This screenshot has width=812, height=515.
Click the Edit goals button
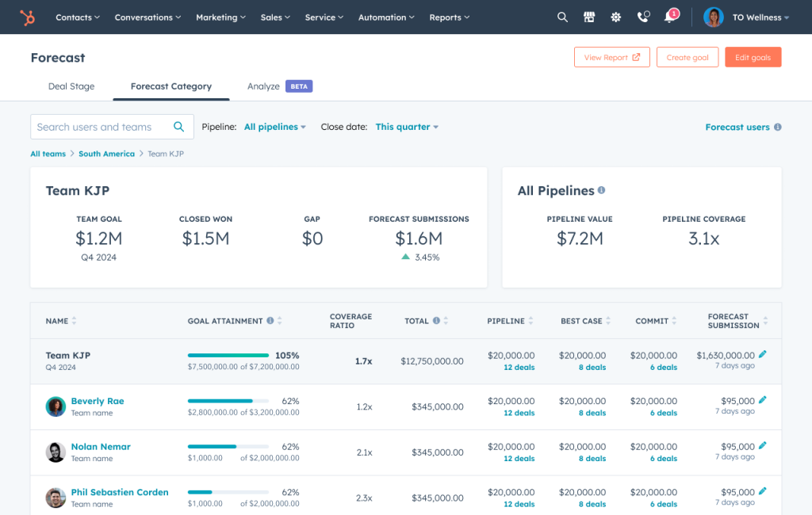753,57
